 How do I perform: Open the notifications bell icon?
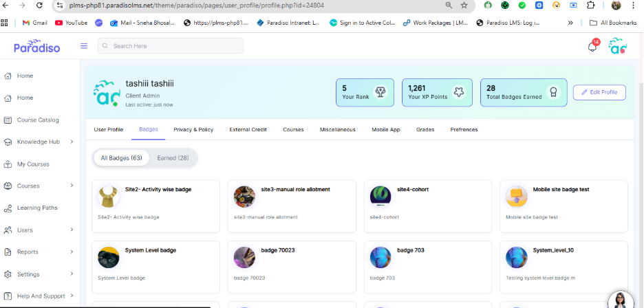coord(592,47)
